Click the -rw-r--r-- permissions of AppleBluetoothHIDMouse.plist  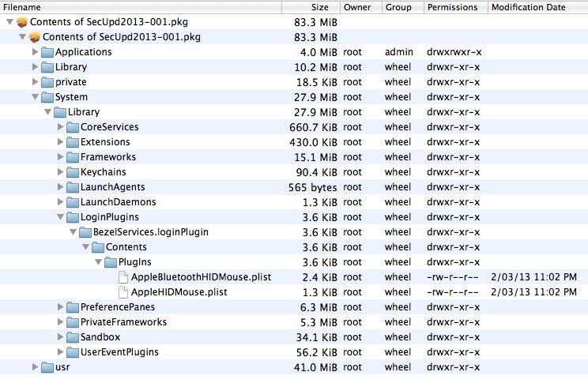[453, 277]
